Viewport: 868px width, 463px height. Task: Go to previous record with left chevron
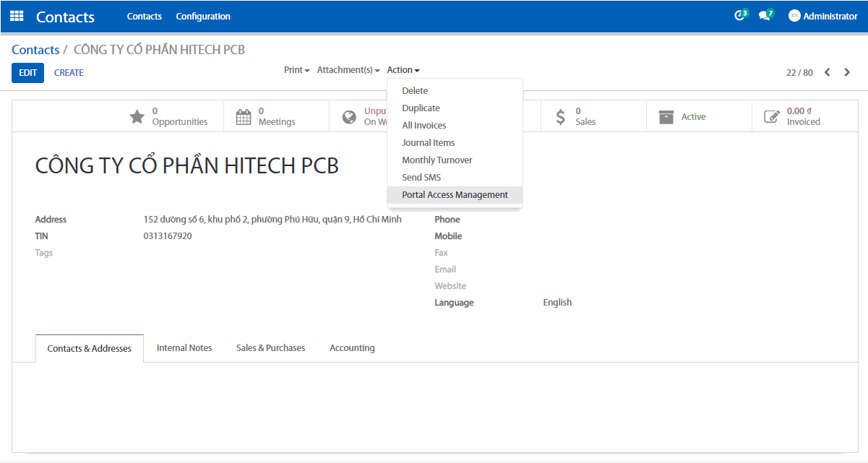click(x=828, y=72)
